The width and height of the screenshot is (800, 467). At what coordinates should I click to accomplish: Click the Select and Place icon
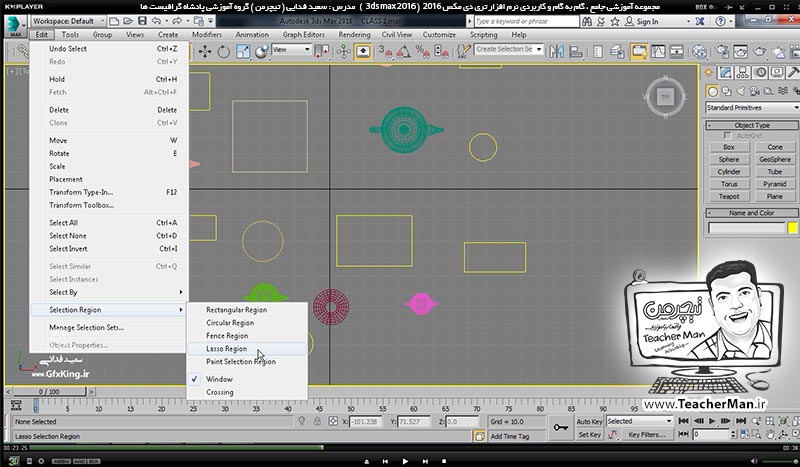click(x=261, y=52)
